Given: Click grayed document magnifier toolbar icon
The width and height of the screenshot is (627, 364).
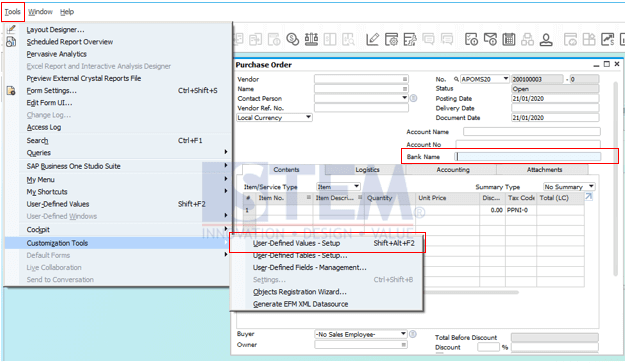Looking at the screenshot, I should click(x=348, y=39).
